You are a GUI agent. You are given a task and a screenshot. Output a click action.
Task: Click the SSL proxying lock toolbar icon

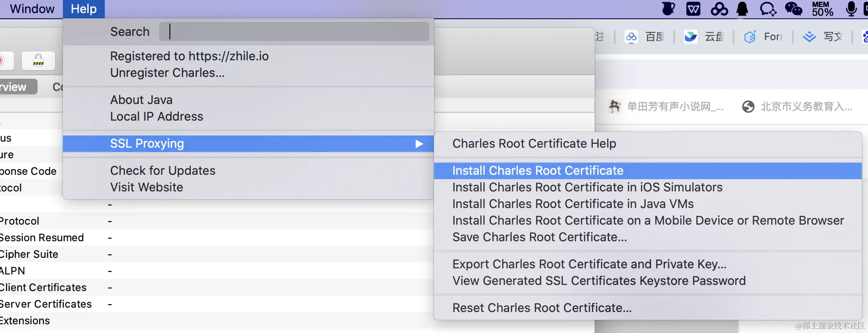(x=38, y=61)
